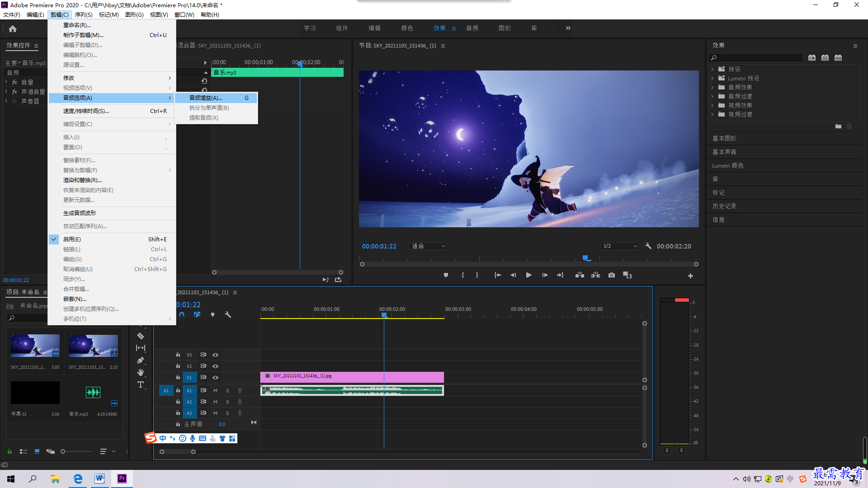868x488 pixels.
Task: Open the 适合 zoom level dropdown
Action: click(x=428, y=246)
